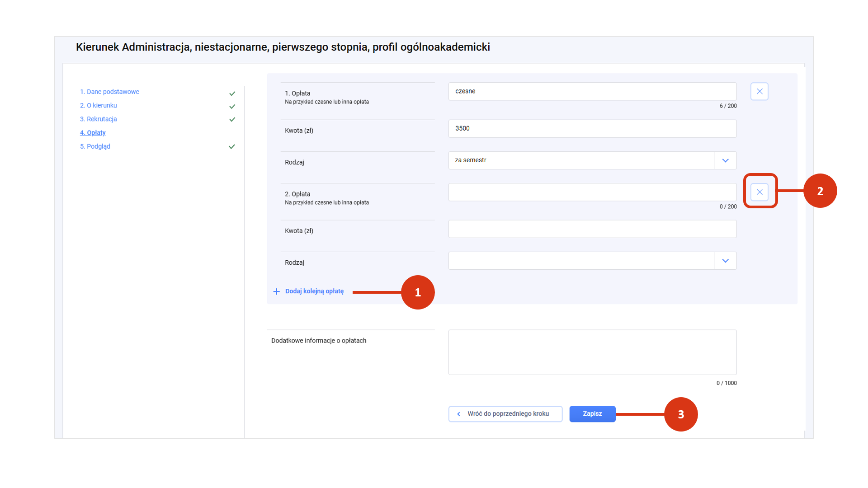Open step 3. Rekrutacja
868x488 pixels.
pyautogui.click(x=98, y=119)
